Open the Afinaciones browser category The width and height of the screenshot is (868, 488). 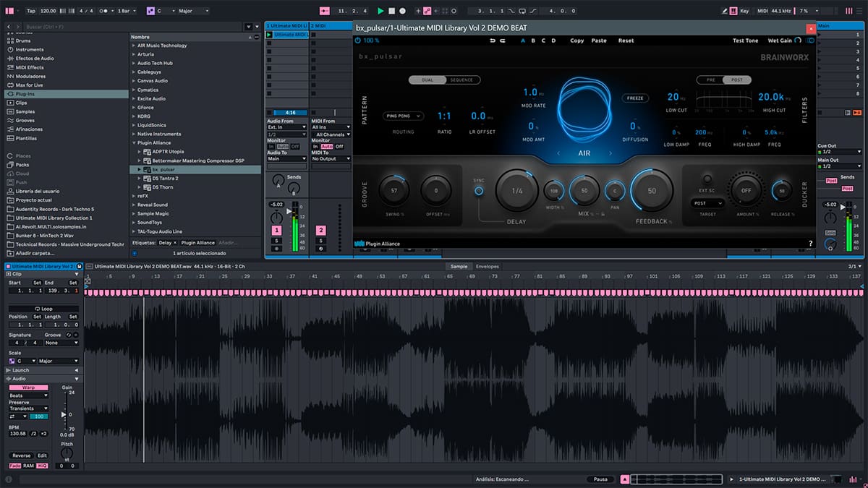point(29,129)
